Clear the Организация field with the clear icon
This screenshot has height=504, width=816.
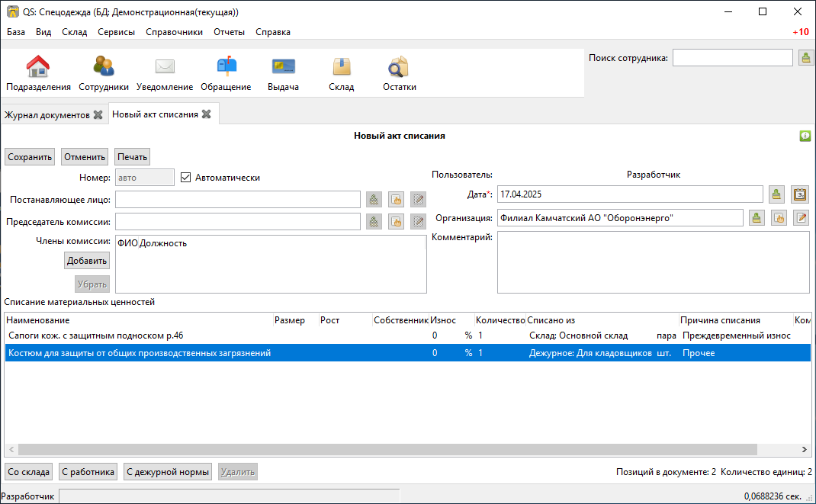coord(779,218)
